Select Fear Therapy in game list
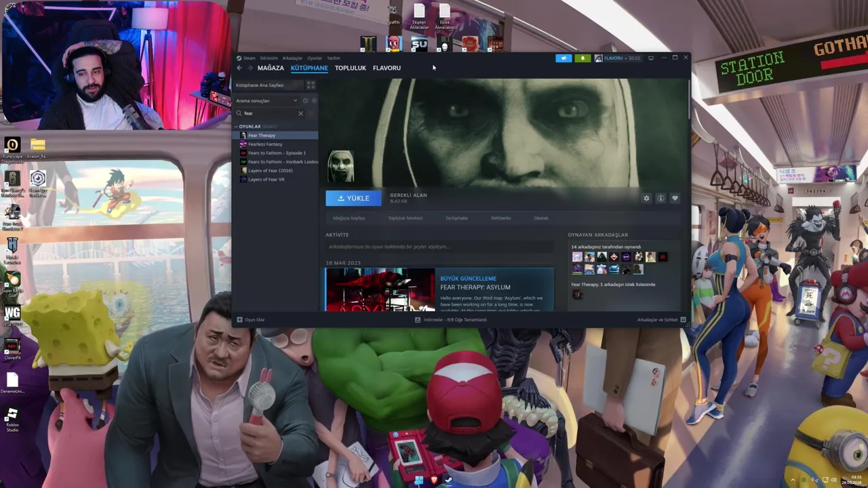This screenshot has height=488, width=868. tap(275, 136)
